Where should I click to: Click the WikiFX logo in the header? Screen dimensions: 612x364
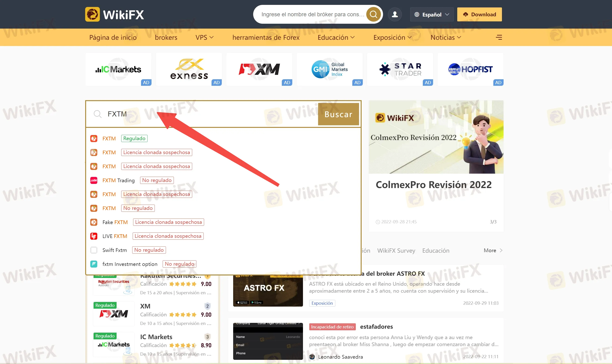point(115,14)
